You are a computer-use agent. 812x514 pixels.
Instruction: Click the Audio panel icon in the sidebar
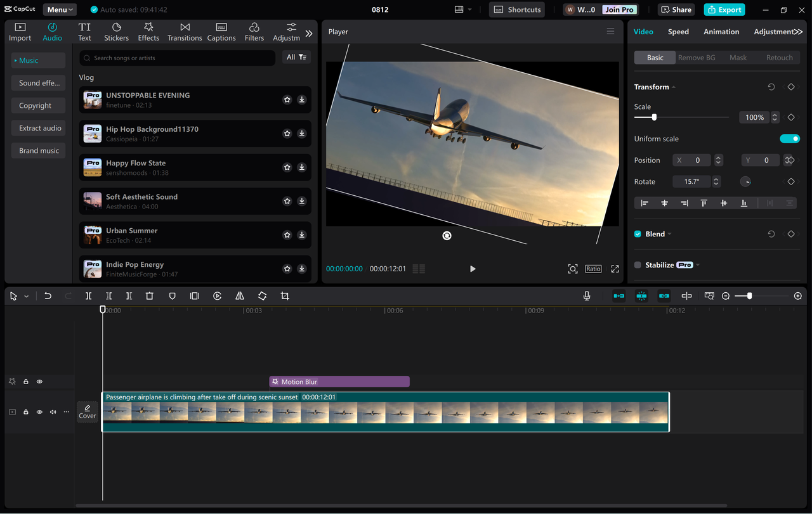[x=52, y=31]
